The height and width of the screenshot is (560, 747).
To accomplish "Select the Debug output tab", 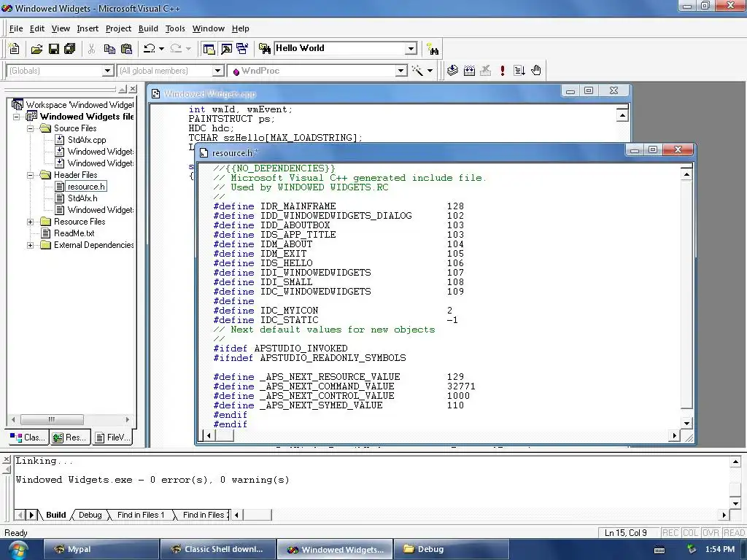I will point(90,515).
